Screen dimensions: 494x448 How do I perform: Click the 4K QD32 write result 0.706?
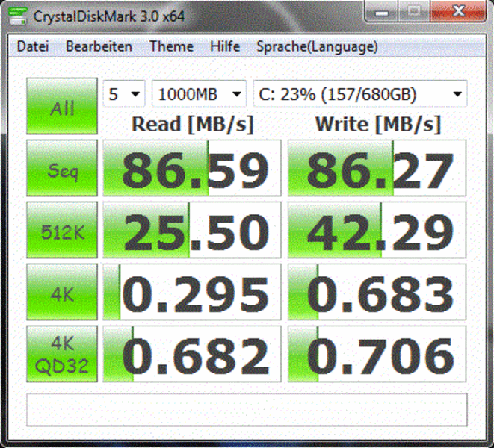(377, 354)
